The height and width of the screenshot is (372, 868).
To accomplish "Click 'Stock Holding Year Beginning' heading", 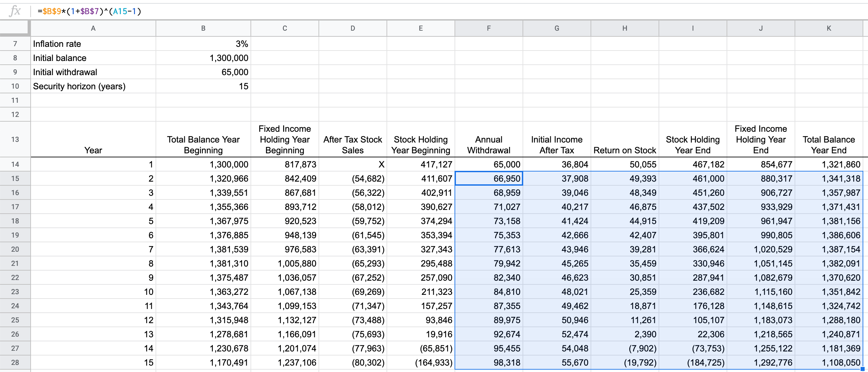I will pyautogui.click(x=421, y=139).
